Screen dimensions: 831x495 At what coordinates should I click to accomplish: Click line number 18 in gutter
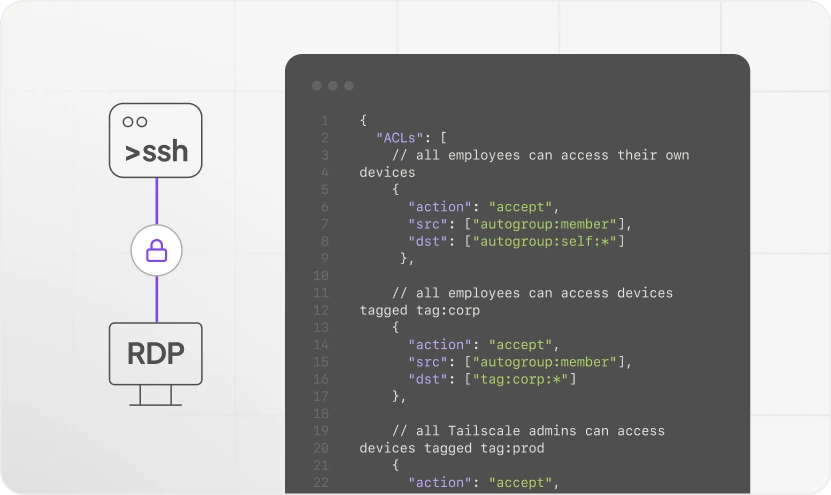321,413
